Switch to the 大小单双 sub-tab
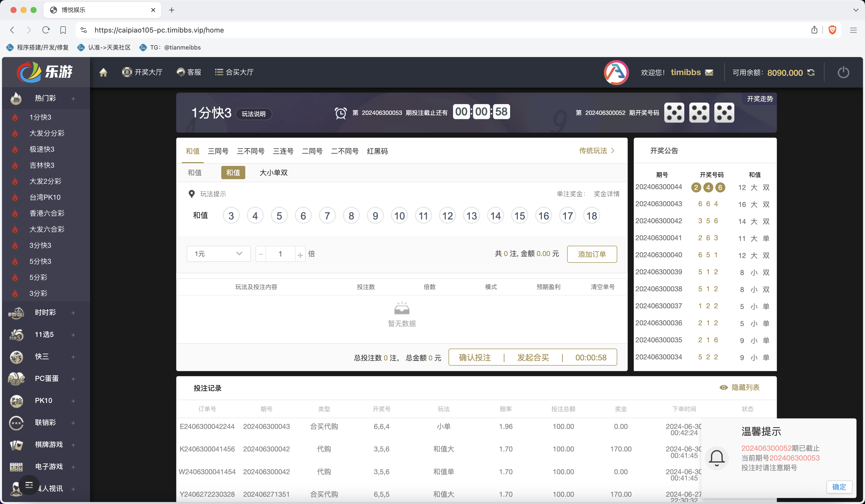 point(274,173)
